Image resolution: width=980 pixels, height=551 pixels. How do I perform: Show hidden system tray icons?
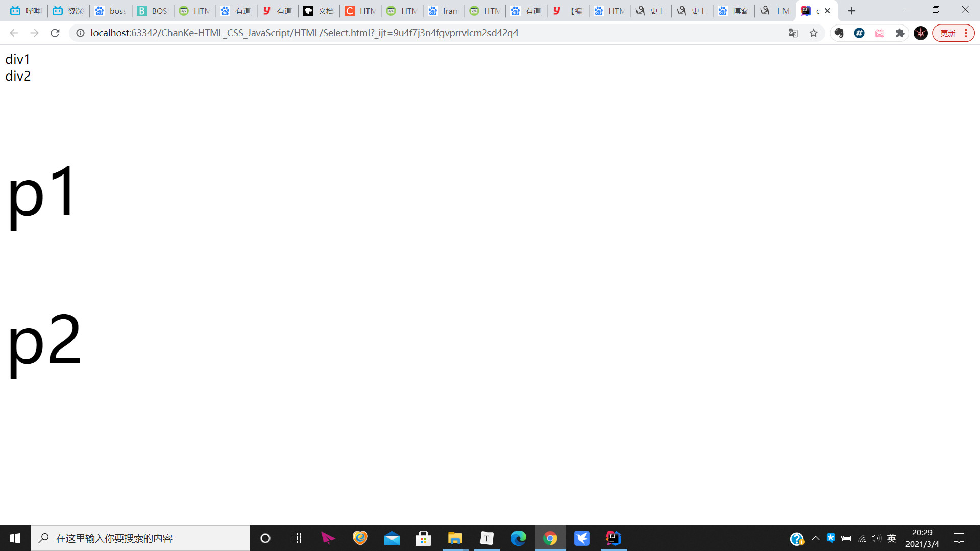815,538
